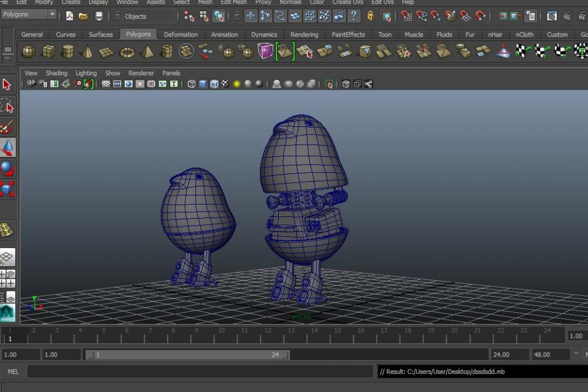This screenshot has height=392, width=588.
Task: Create a polygon sphere from the shelf
Action: (28, 52)
